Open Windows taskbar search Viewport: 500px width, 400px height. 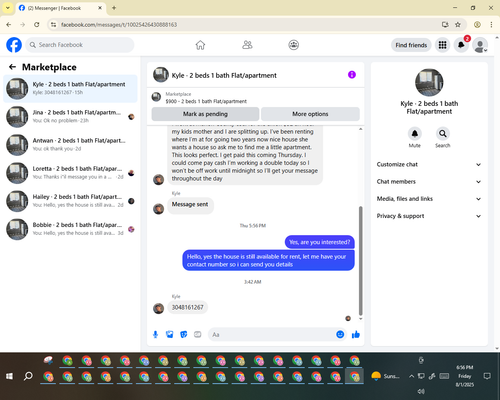coord(28,376)
